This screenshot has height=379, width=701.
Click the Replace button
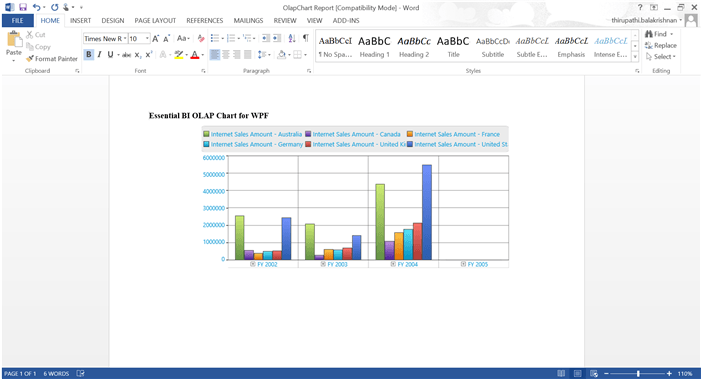coord(660,46)
